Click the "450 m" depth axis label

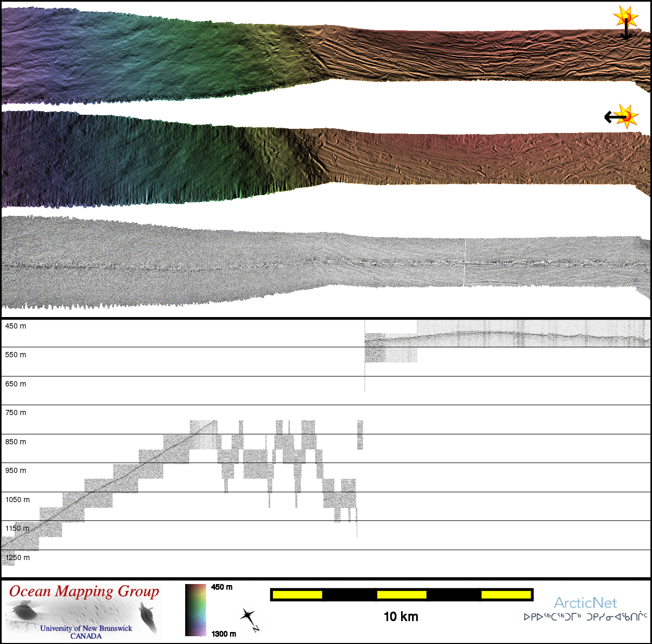(16, 326)
